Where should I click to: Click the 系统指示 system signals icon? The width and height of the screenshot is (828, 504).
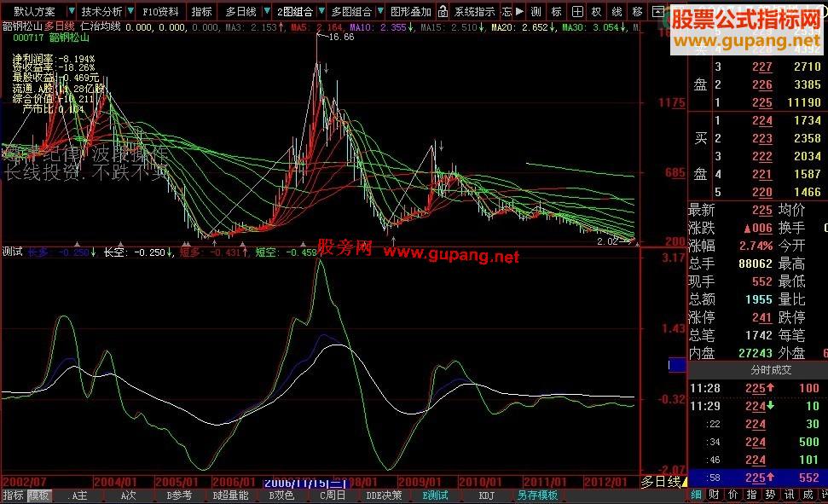pos(476,11)
